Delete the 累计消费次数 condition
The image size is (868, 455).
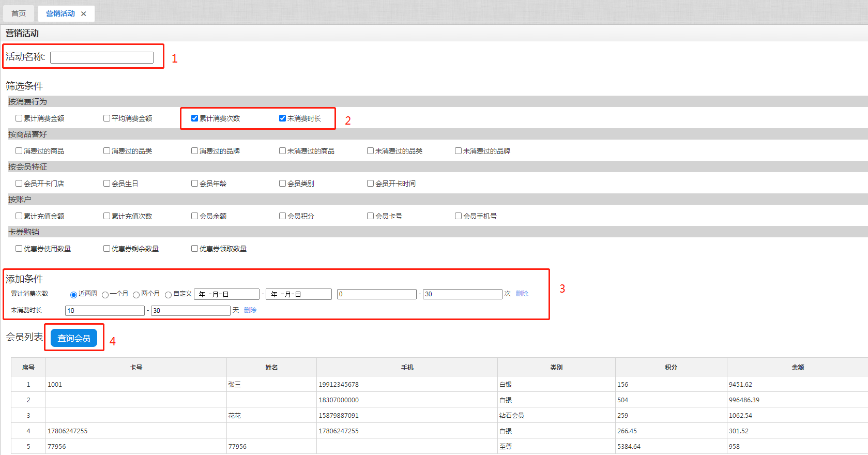click(522, 294)
